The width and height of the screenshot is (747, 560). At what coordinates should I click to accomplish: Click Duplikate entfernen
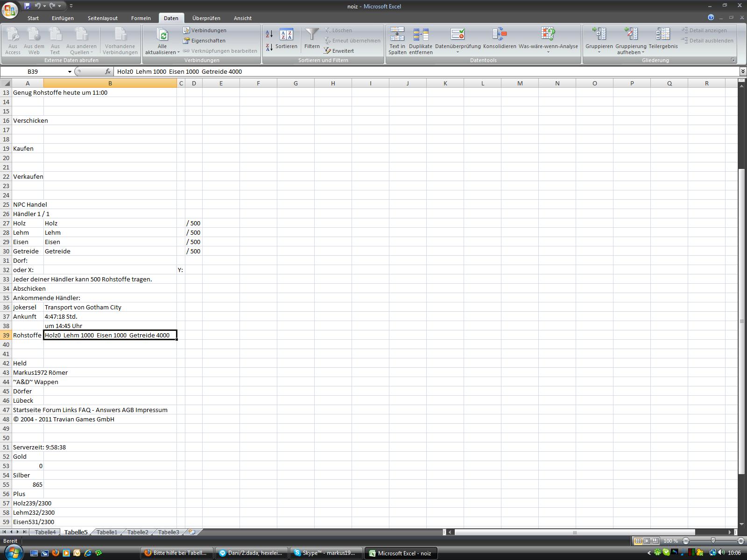point(421,41)
